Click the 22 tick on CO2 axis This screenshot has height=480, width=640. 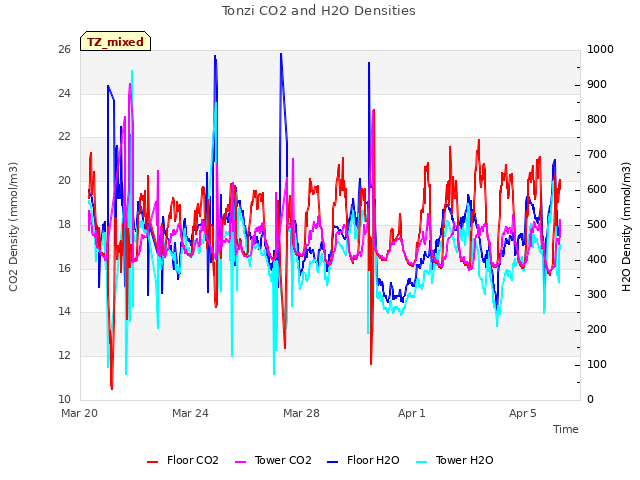(64, 137)
